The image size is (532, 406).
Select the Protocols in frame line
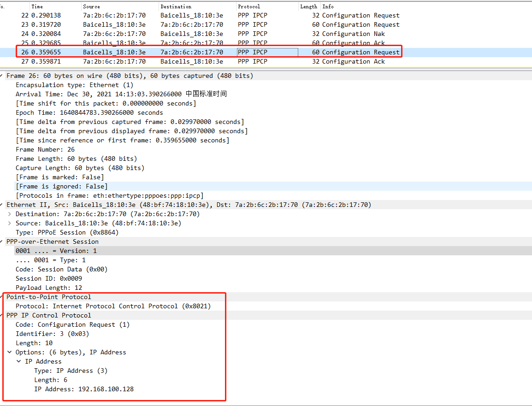pyautogui.click(x=110, y=195)
